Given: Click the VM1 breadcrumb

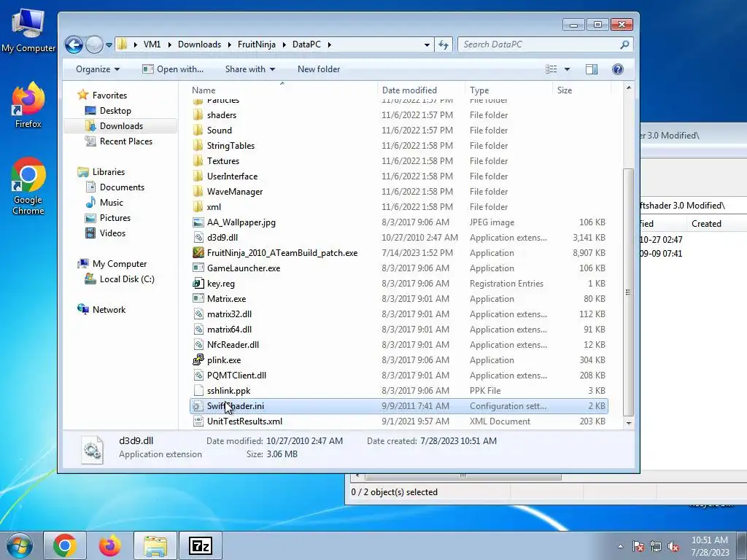Looking at the screenshot, I should click(x=152, y=44).
